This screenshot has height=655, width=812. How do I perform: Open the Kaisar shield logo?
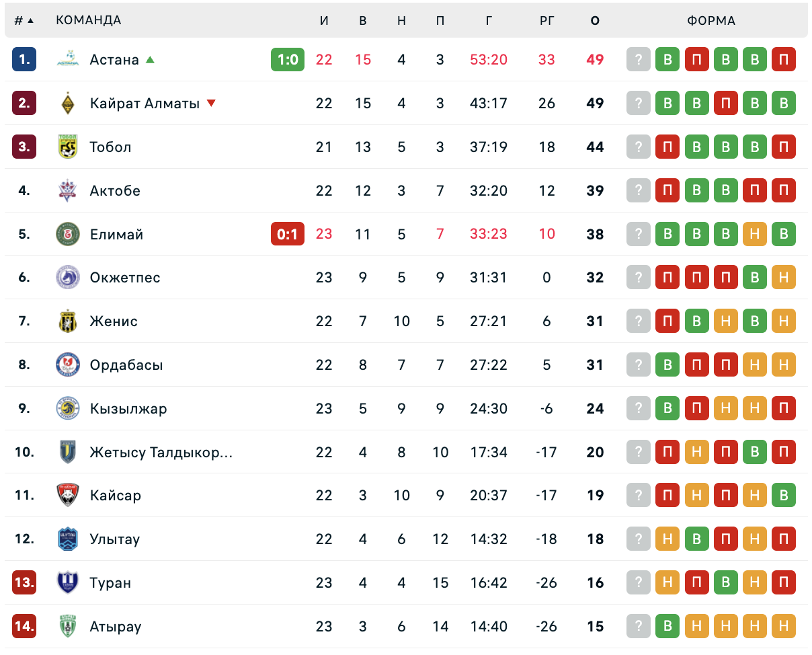tap(68, 495)
